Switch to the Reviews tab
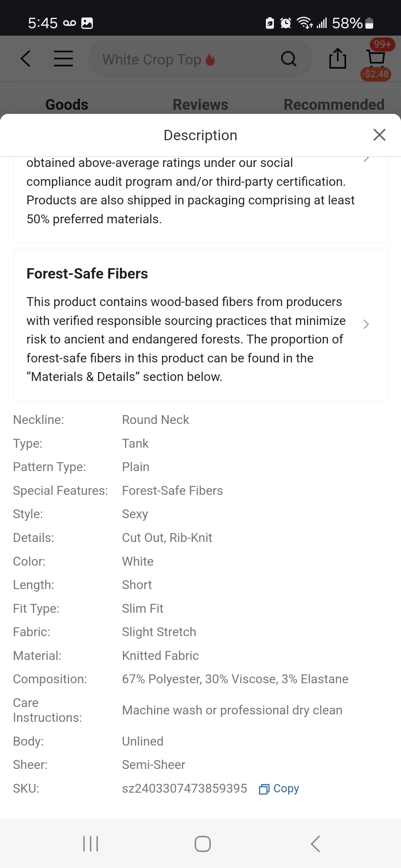The image size is (401, 868). 200,105
